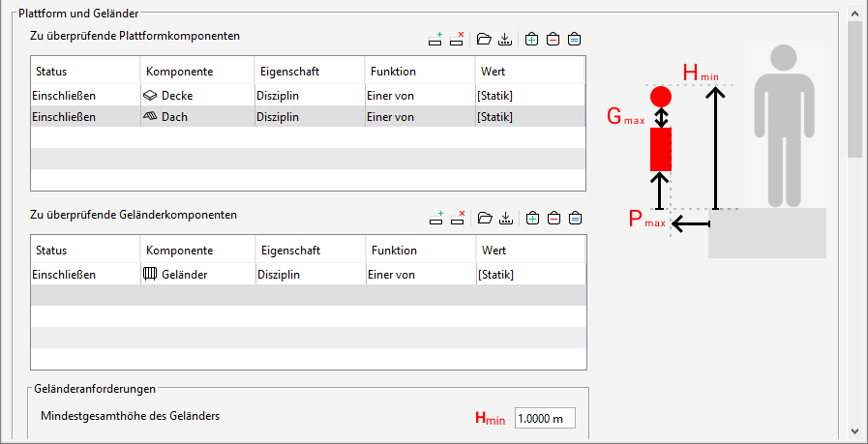Remove row icon above platform components table

coord(457,39)
